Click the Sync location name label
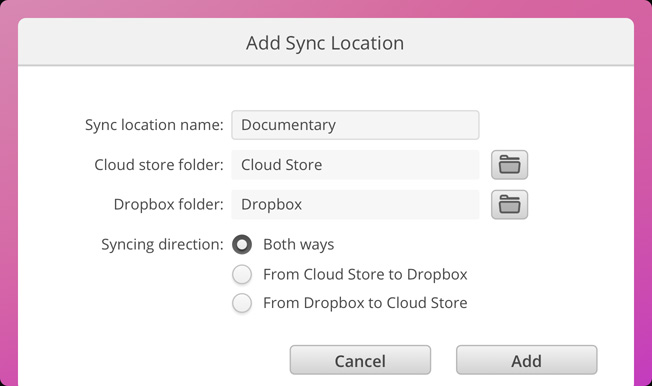Screen dimensions: 652x386 (154, 125)
